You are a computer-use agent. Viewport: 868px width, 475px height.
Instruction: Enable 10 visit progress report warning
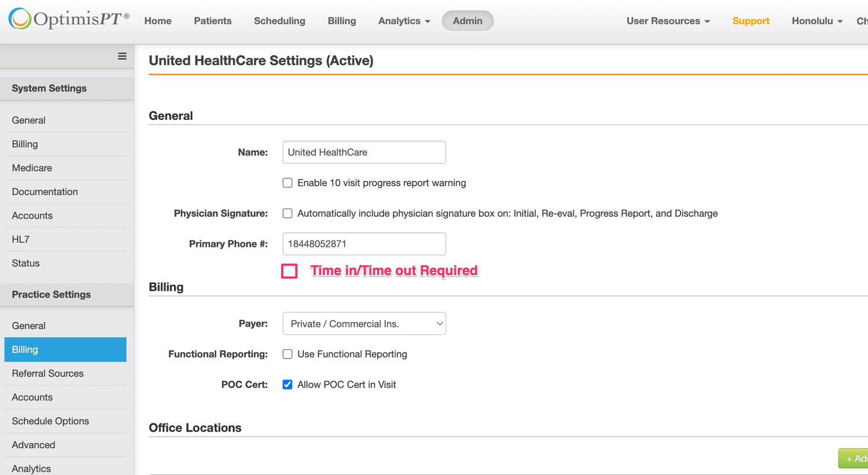click(x=288, y=183)
